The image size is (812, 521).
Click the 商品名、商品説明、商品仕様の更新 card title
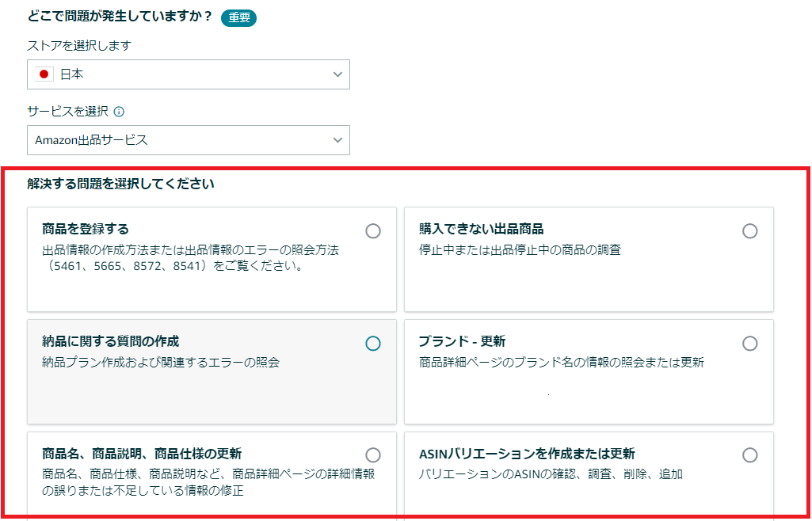(142, 454)
